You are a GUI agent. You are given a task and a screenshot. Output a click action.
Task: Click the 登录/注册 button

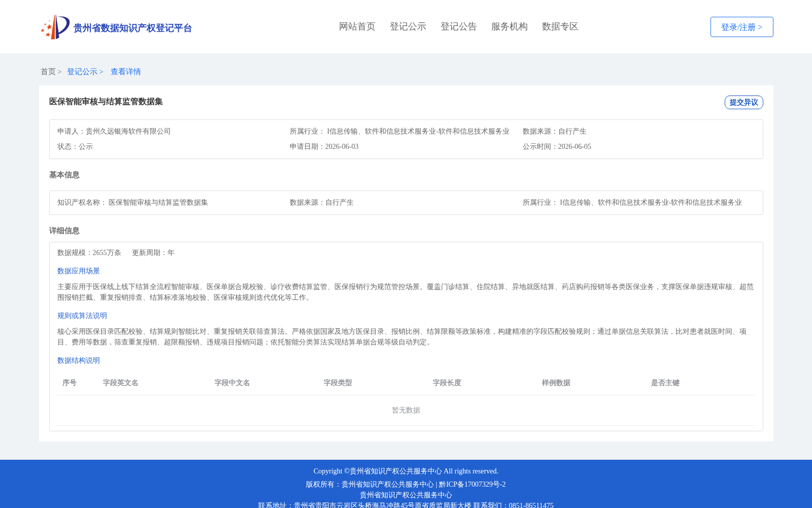coord(742,27)
